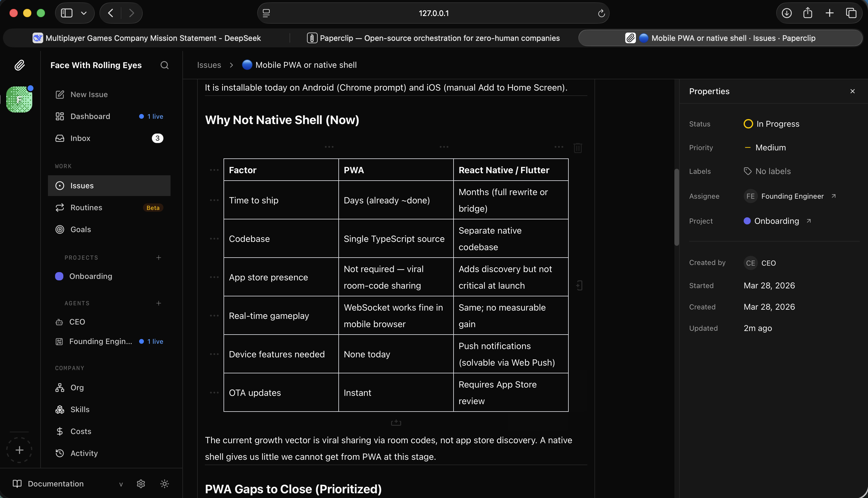Click the purple Onboarding color dot

[59, 276]
